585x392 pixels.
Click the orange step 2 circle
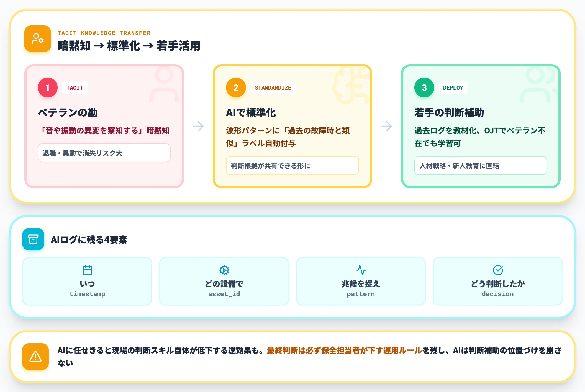(236, 87)
